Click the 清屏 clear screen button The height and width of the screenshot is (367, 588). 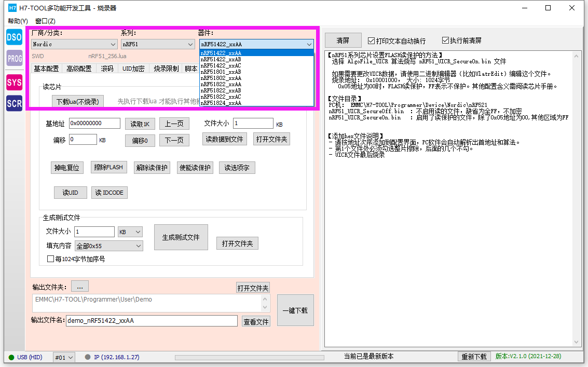[x=343, y=40]
